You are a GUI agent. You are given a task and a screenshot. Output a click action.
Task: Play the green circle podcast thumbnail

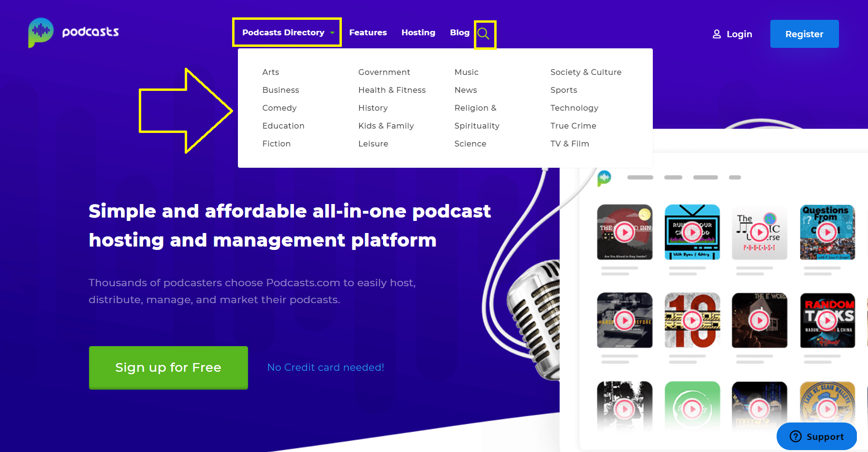tap(692, 409)
